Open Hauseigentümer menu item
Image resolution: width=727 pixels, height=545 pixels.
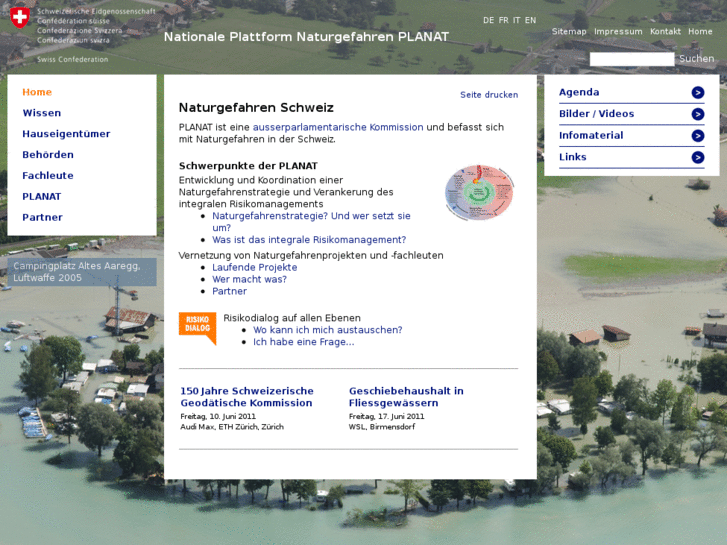66,134
